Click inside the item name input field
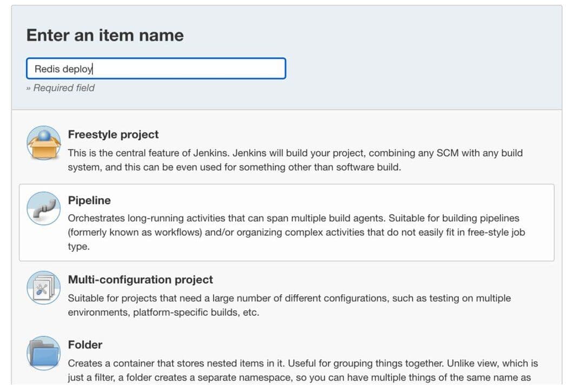 pos(156,68)
